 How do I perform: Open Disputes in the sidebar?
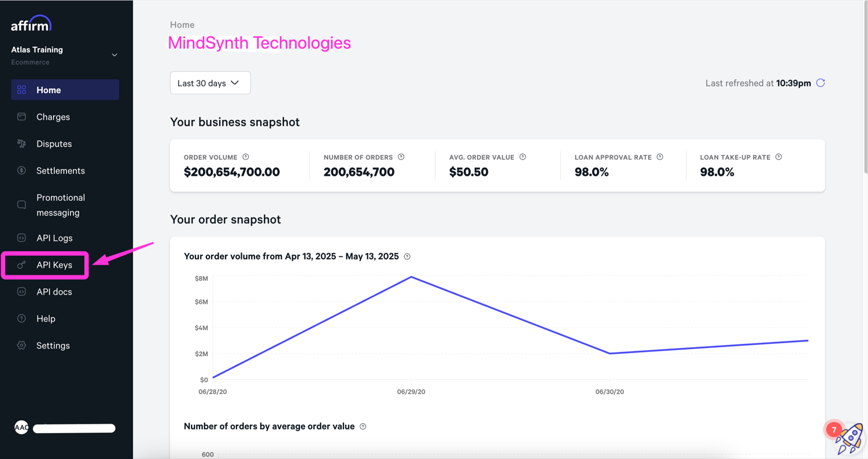point(54,144)
